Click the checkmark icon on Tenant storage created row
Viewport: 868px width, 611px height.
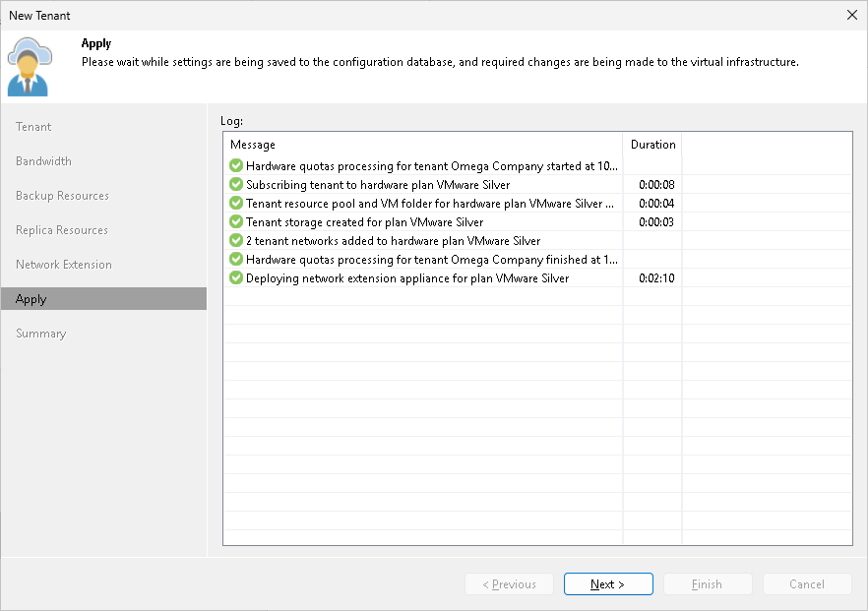pos(236,221)
